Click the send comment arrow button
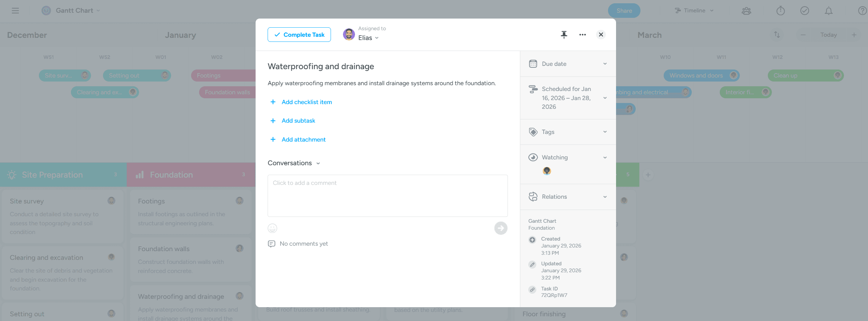The width and height of the screenshot is (868, 321). (501, 228)
